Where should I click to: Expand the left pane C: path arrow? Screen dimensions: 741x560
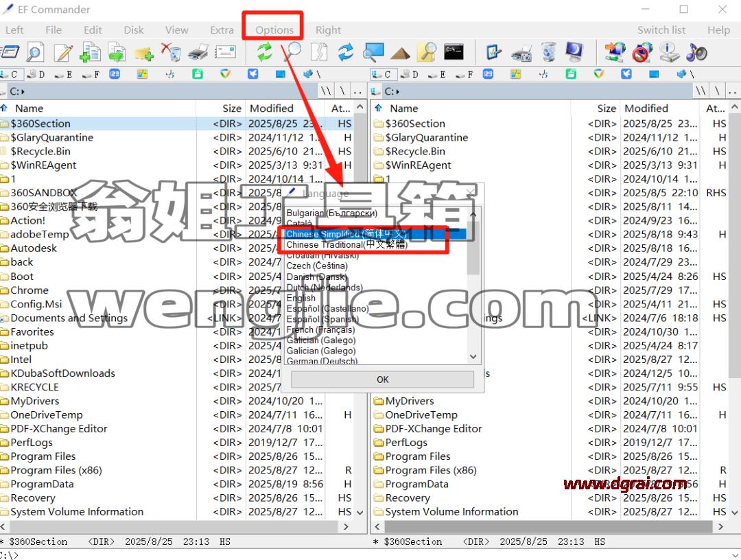tap(22, 91)
